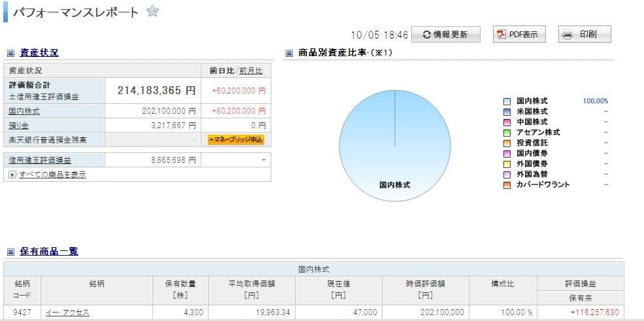The height and width of the screenshot is (321, 644).
Task: Open the 国内株式 link in 資産状況 table
Action: (x=24, y=111)
